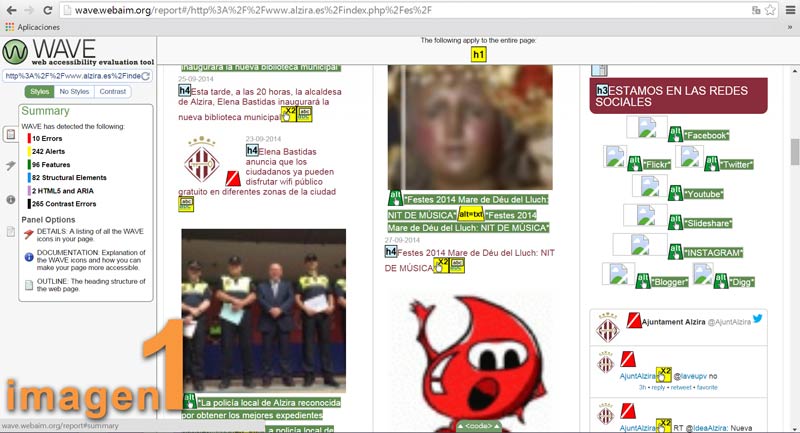The height and width of the screenshot is (433, 800).
Task: Click the '10 Errors' summary row
Action: point(44,139)
